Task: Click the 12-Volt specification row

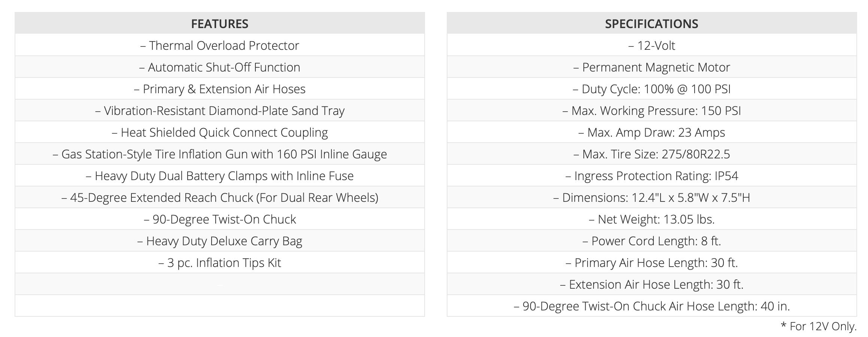Action: [652, 45]
